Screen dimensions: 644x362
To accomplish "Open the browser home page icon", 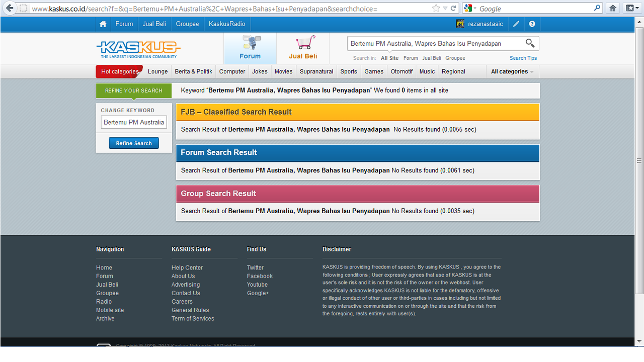I will point(613,8).
